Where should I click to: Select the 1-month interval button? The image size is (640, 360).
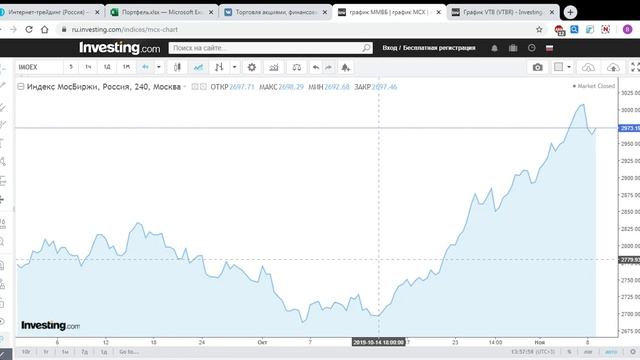click(x=127, y=67)
